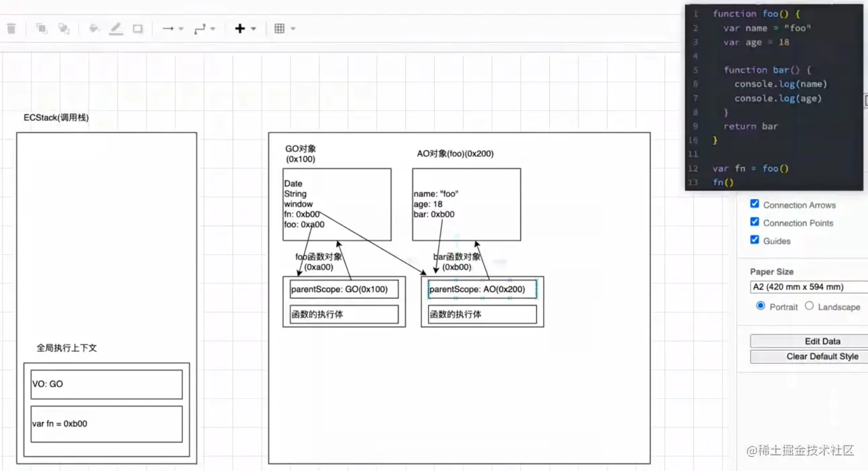The width and height of the screenshot is (868, 471).
Task: Open the Fill Color bucket tool
Action: point(94,28)
